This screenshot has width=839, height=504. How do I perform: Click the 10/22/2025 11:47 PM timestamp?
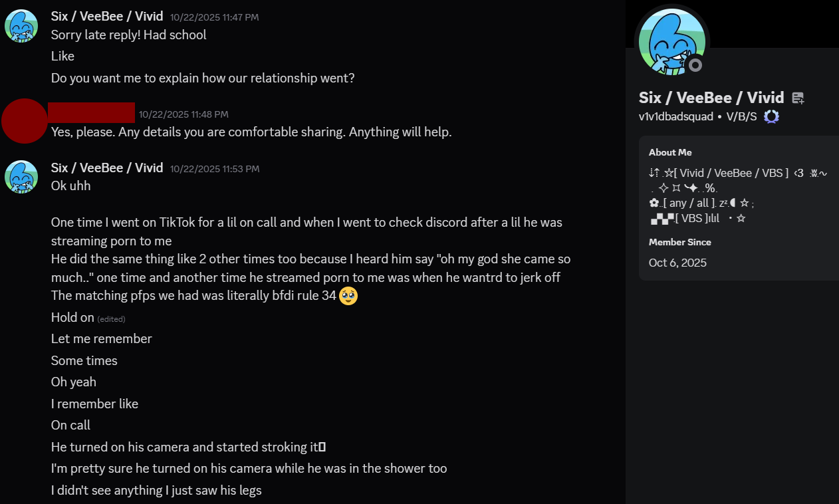(x=215, y=17)
